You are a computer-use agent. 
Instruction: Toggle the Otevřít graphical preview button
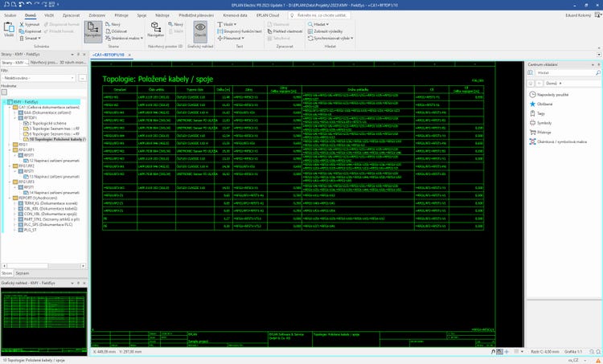click(x=200, y=30)
